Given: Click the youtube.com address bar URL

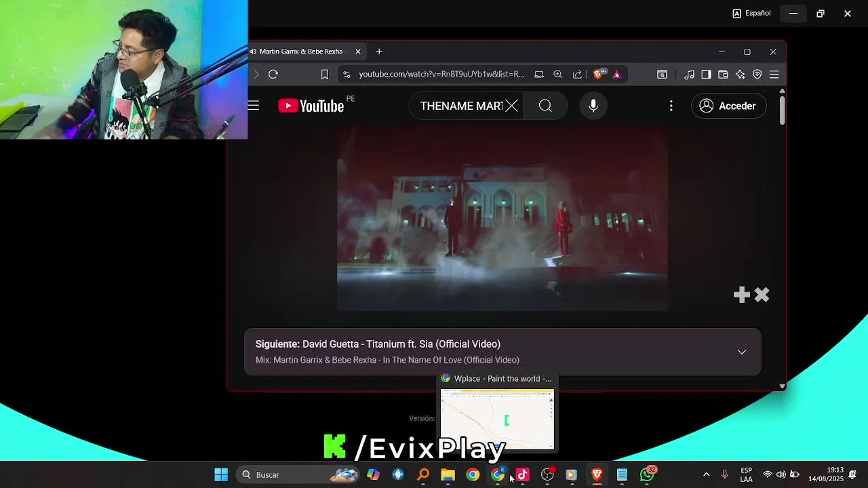Looking at the screenshot, I should tap(441, 75).
